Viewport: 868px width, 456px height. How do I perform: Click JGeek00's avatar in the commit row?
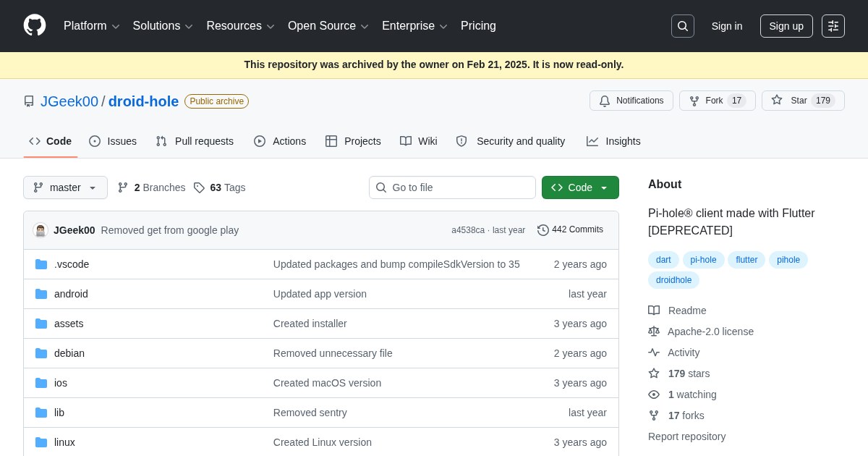(x=41, y=230)
